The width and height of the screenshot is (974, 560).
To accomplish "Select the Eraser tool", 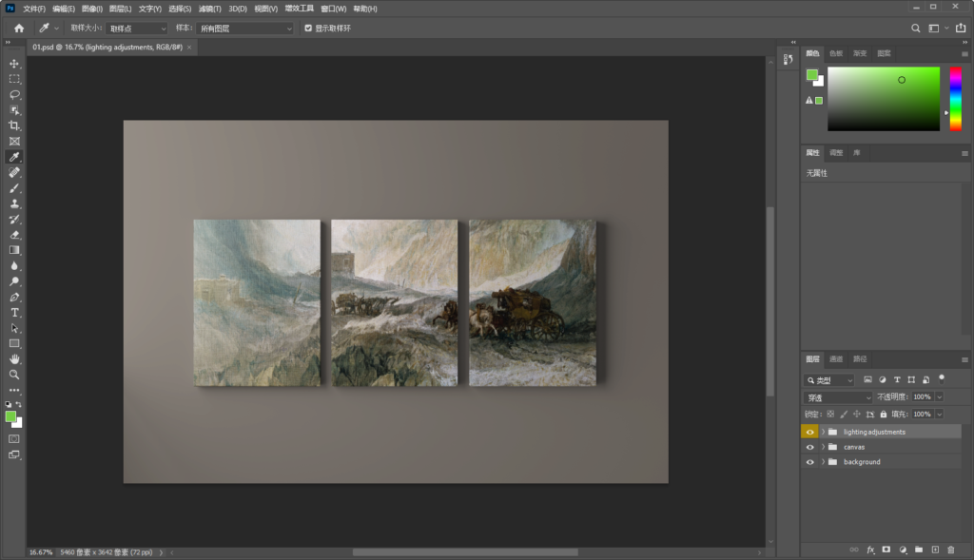I will [x=14, y=235].
